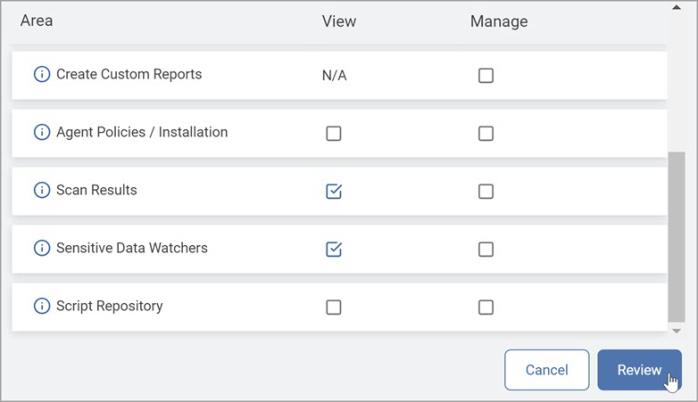Check View for Script Repository

(x=334, y=307)
